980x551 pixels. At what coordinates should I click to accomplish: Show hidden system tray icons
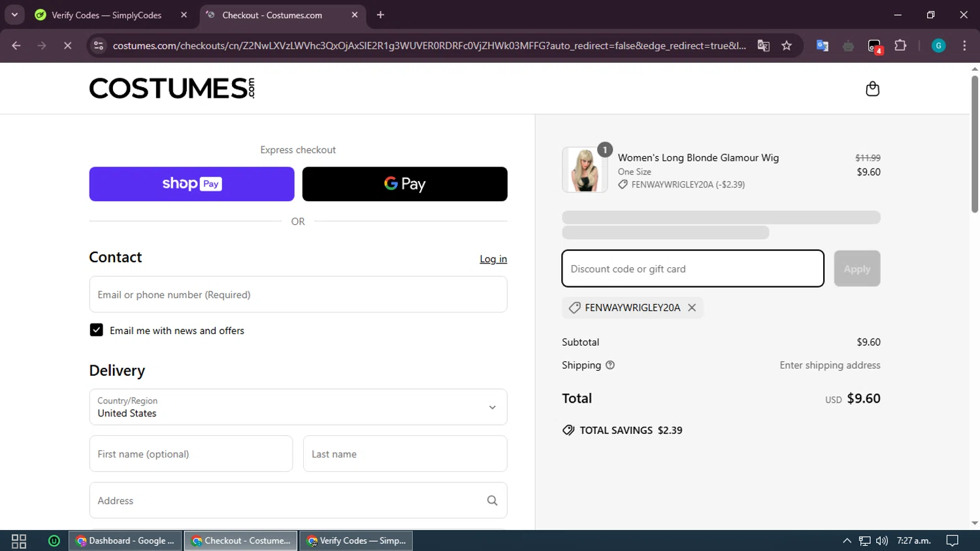click(847, 541)
